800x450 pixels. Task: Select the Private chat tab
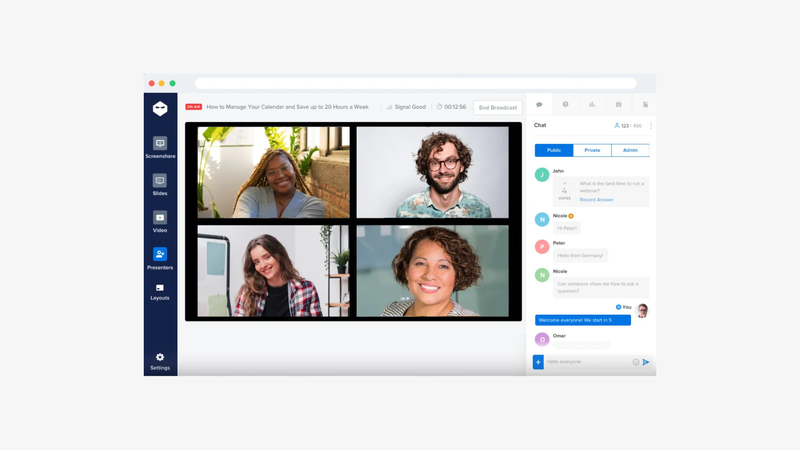pyautogui.click(x=592, y=150)
